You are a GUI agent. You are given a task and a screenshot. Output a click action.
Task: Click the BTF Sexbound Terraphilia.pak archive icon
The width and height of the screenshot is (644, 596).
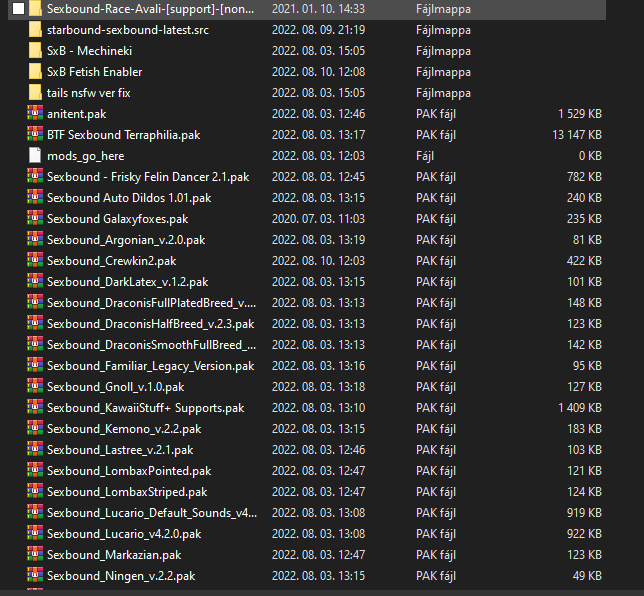pyautogui.click(x=35, y=134)
